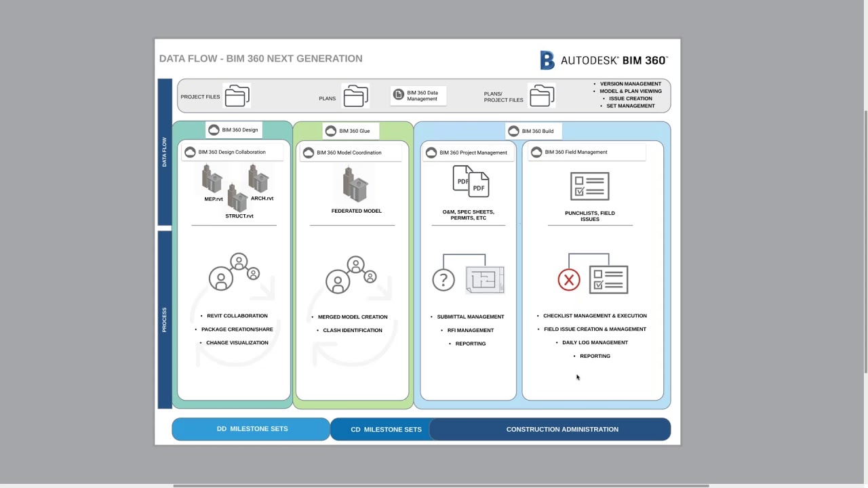Select the BIM 360 Project Management header
The image size is (868, 488).
[468, 152]
